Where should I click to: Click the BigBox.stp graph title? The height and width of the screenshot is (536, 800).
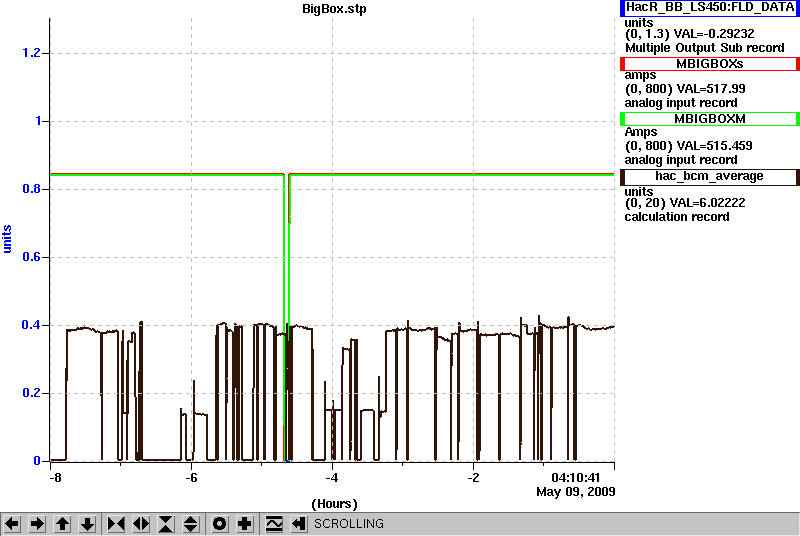coord(334,9)
